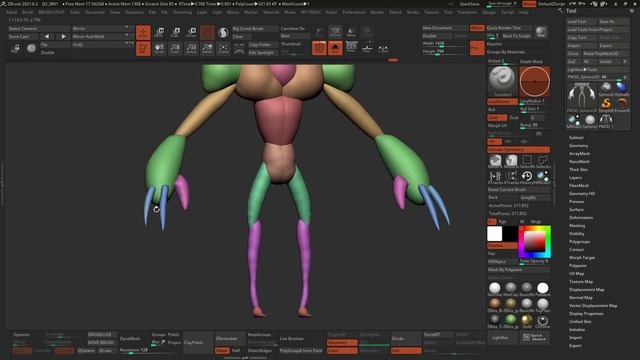
Task: Expand the UV Map section
Action: [x=576, y=273]
